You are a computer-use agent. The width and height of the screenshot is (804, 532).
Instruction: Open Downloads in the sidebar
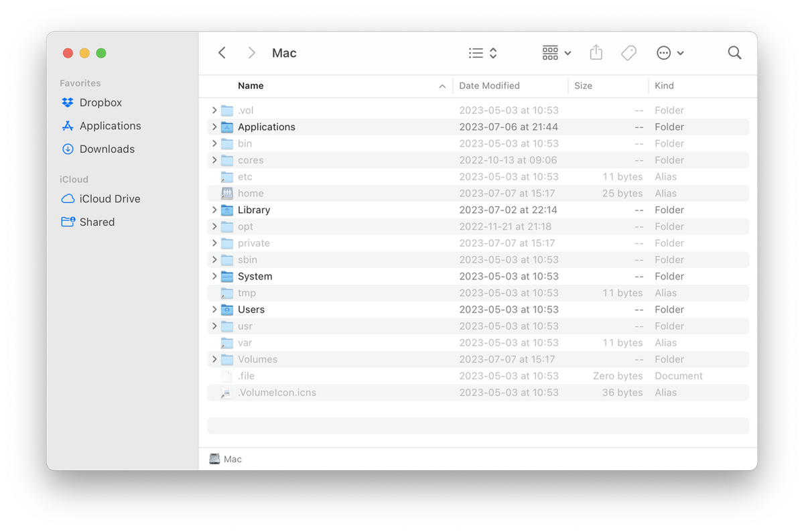click(x=97, y=149)
